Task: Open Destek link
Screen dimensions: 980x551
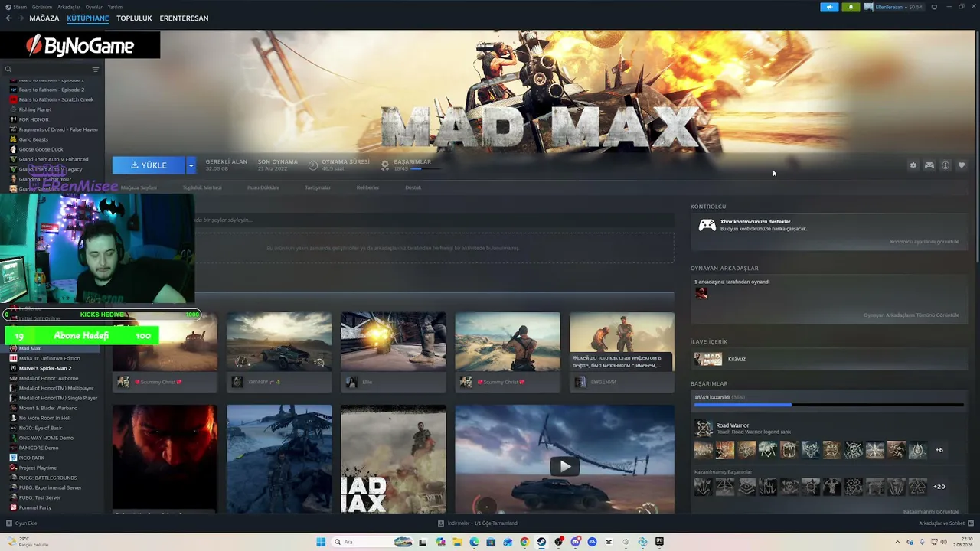Action: [x=413, y=188]
